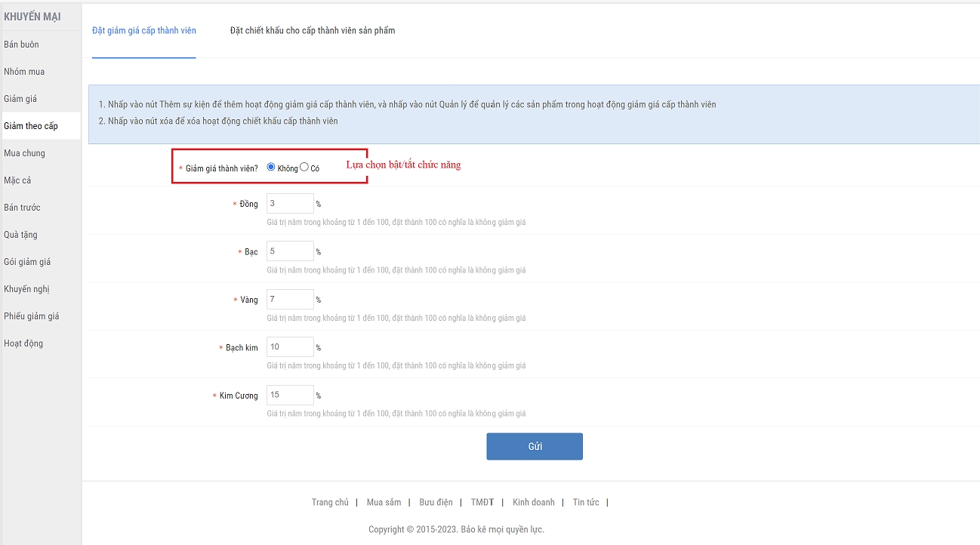The image size is (980, 545).
Task: Open 'Bưu điện' footer link
Action: [x=436, y=503]
